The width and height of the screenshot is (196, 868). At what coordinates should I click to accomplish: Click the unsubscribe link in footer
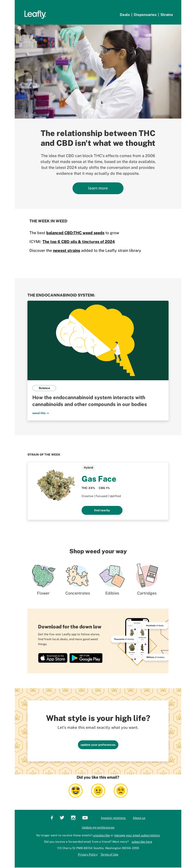[101, 835]
